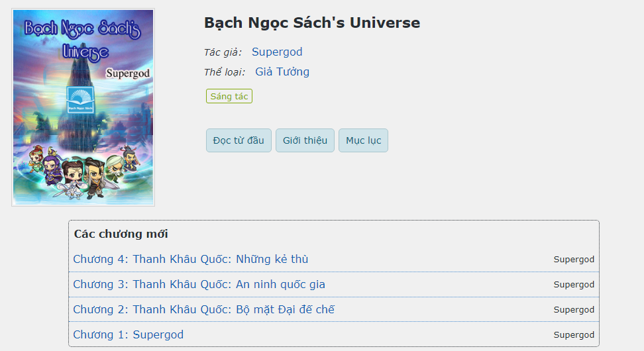Click Supergod label in Chương 3 row

(x=574, y=285)
